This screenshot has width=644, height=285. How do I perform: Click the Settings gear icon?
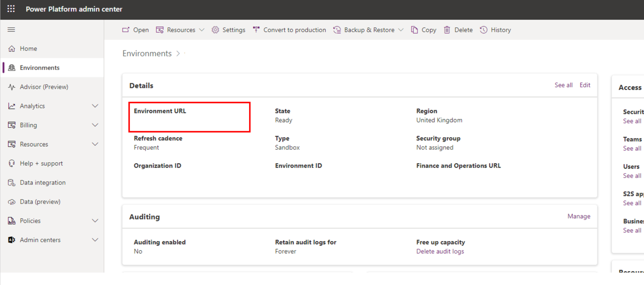point(215,30)
